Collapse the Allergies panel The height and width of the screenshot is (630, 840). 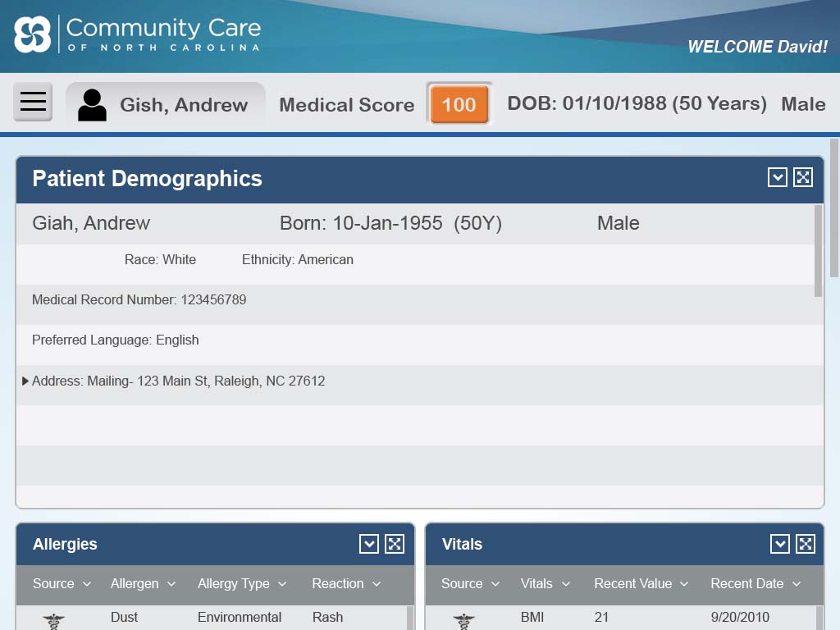(369, 544)
